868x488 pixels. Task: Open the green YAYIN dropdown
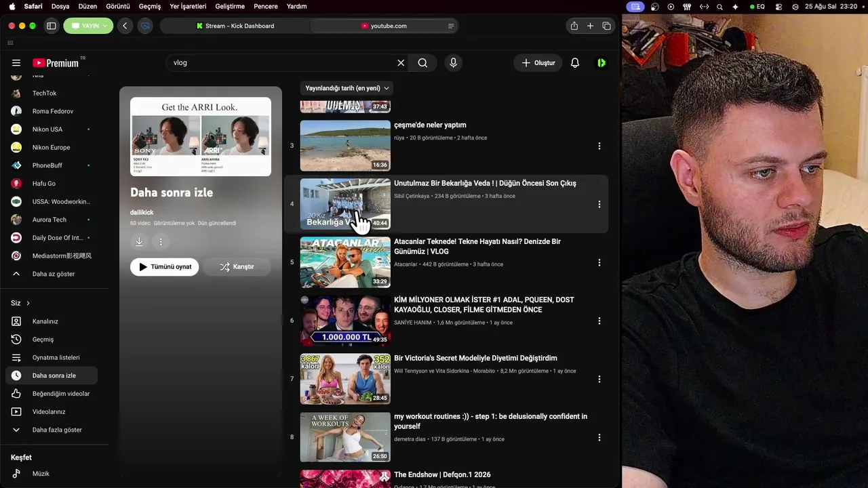click(88, 26)
